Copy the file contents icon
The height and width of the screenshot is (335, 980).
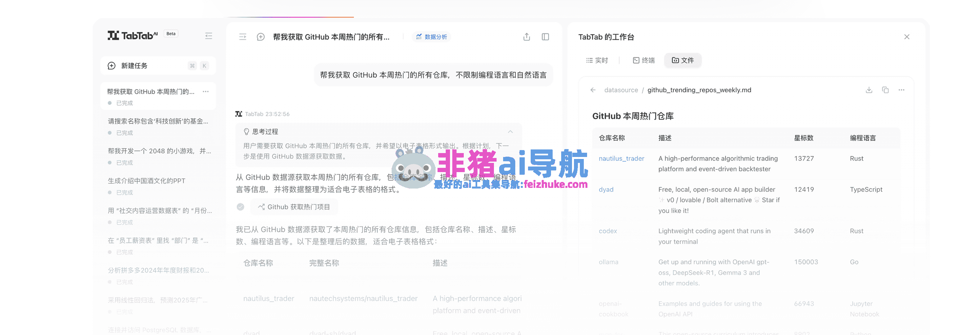(x=885, y=90)
